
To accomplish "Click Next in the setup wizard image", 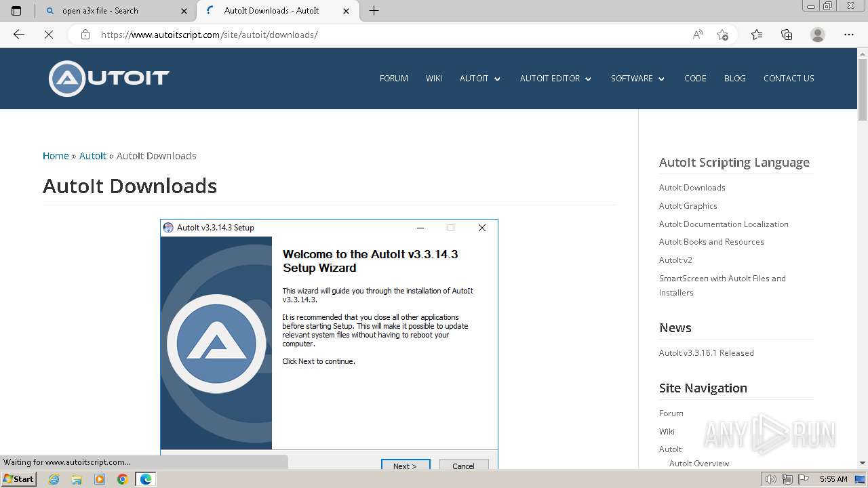I will [x=405, y=465].
